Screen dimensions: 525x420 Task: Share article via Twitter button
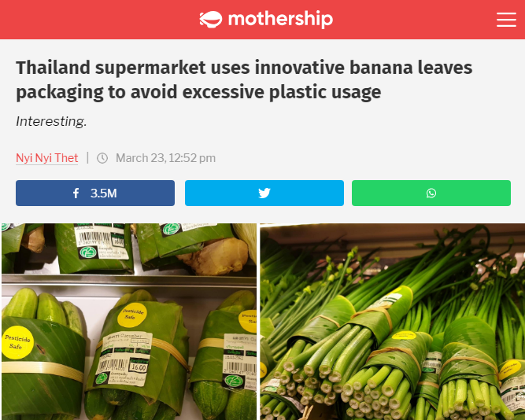point(264,193)
